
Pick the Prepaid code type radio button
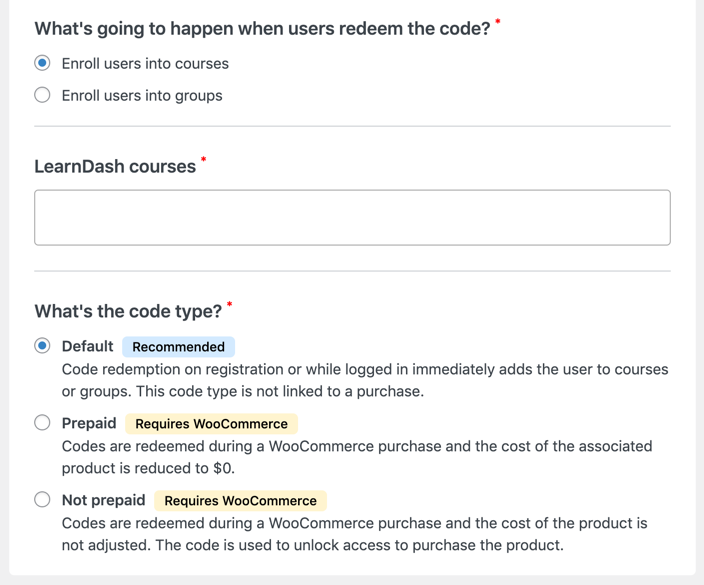point(42,423)
